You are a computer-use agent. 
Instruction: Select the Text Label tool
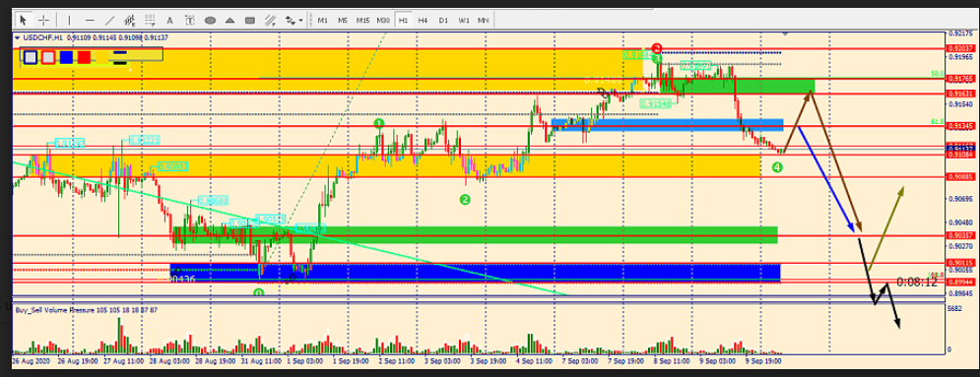click(190, 20)
